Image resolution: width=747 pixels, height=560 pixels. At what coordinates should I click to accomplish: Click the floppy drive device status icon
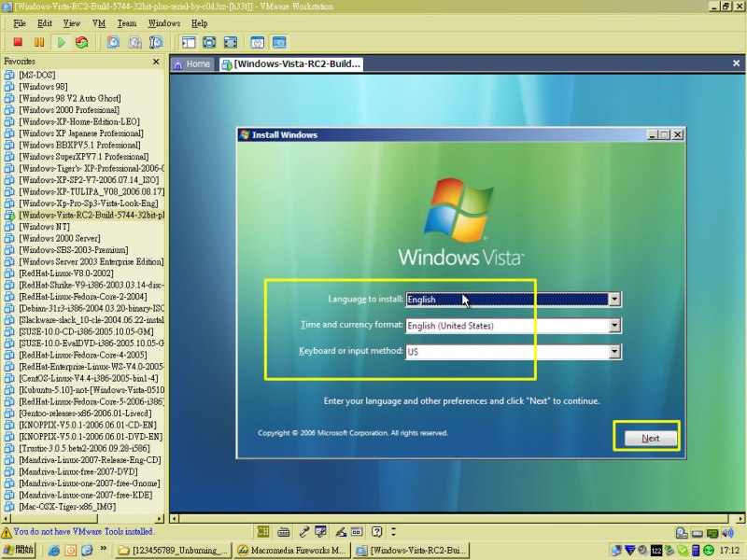[x=698, y=533]
